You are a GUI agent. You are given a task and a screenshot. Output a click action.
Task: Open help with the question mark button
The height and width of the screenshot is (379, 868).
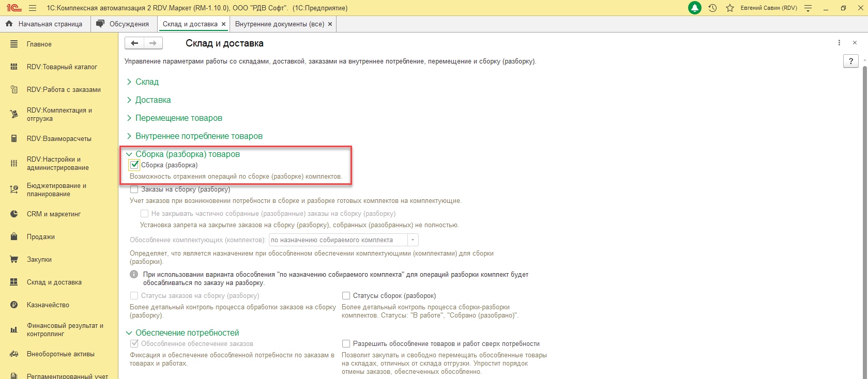(x=851, y=61)
